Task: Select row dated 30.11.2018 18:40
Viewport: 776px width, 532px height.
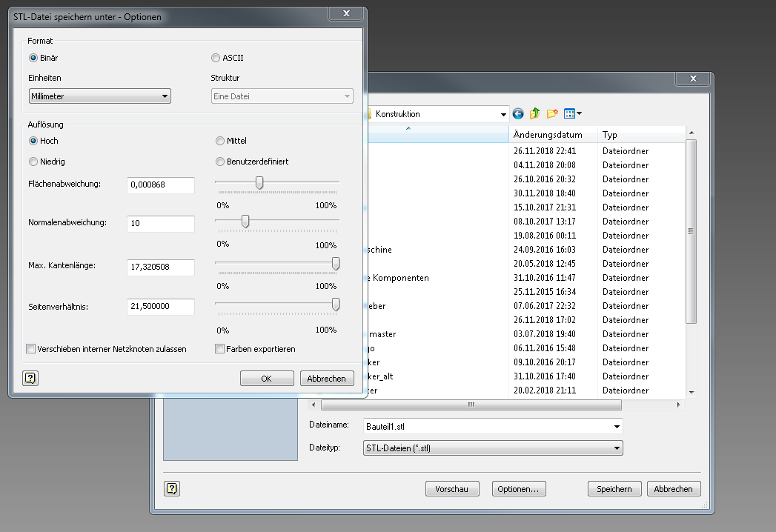Action: [526, 193]
